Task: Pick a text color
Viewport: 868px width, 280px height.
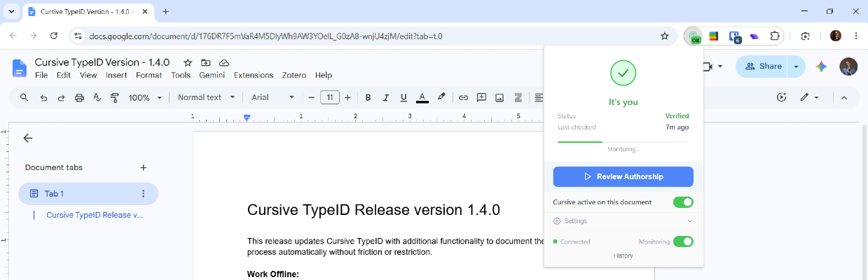Action: [x=422, y=97]
